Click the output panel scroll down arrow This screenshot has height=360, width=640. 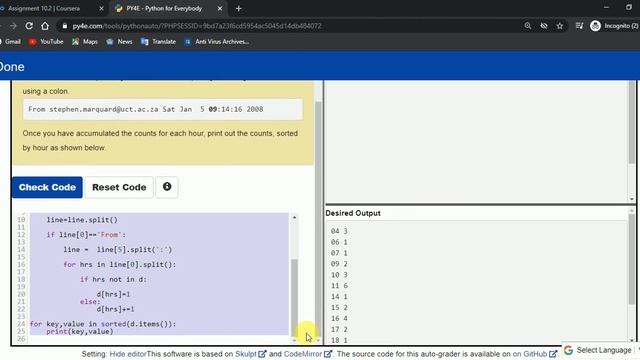631,199
